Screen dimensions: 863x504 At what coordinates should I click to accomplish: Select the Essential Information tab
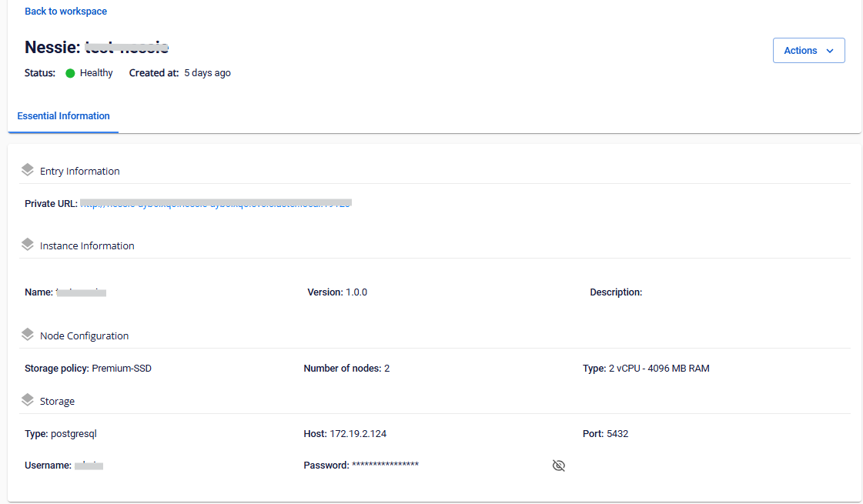point(63,116)
